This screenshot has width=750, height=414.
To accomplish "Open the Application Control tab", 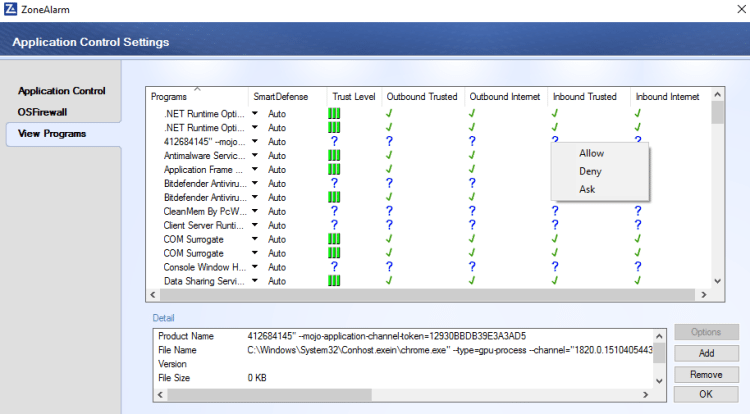I will coord(62,91).
